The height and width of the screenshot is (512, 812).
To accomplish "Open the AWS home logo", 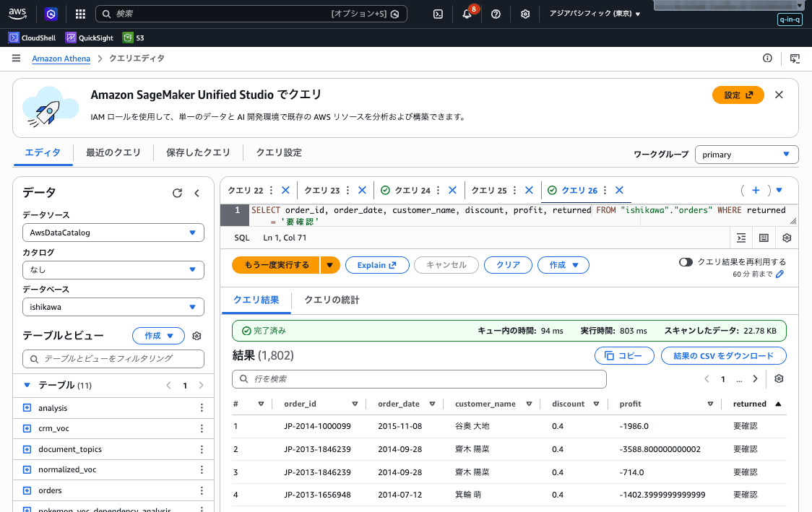I will pyautogui.click(x=17, y=14).
